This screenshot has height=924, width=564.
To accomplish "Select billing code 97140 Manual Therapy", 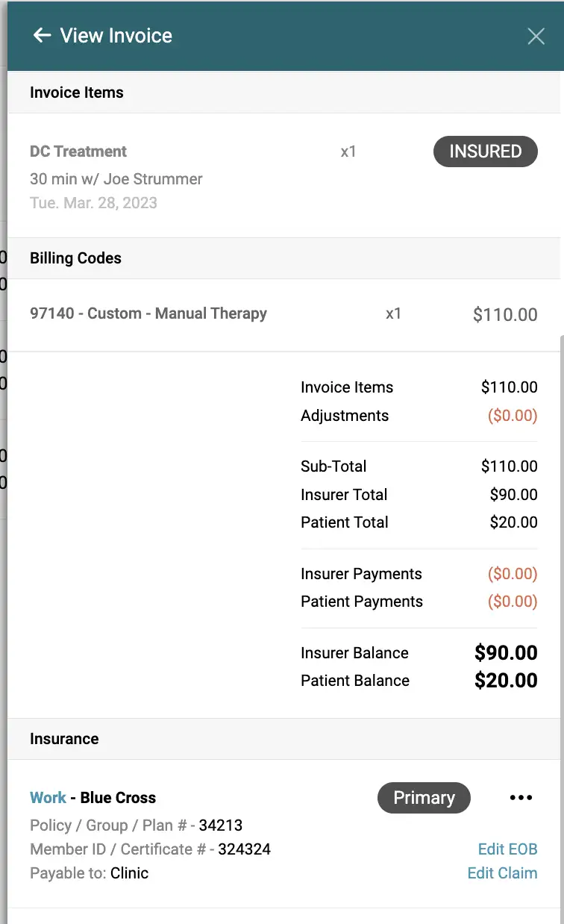I will (x=148, y=313).
